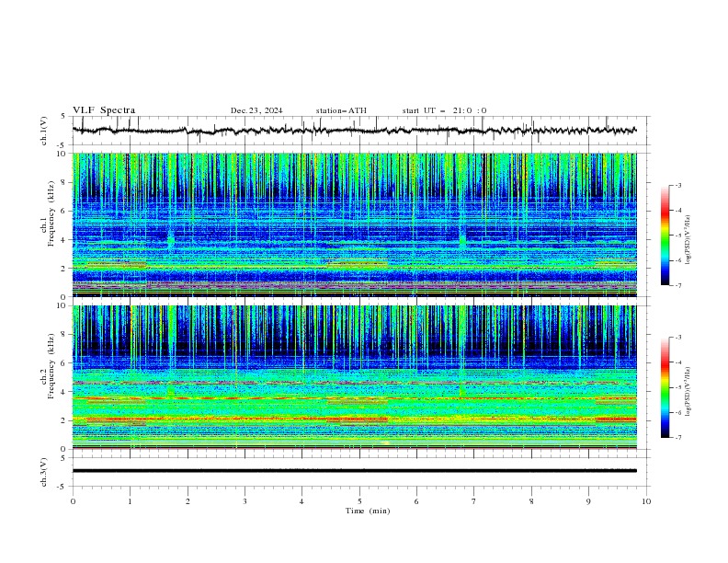Click the "-7" tick on the ch.2 color bar
728x563 pixels.
tap(677, 437)
